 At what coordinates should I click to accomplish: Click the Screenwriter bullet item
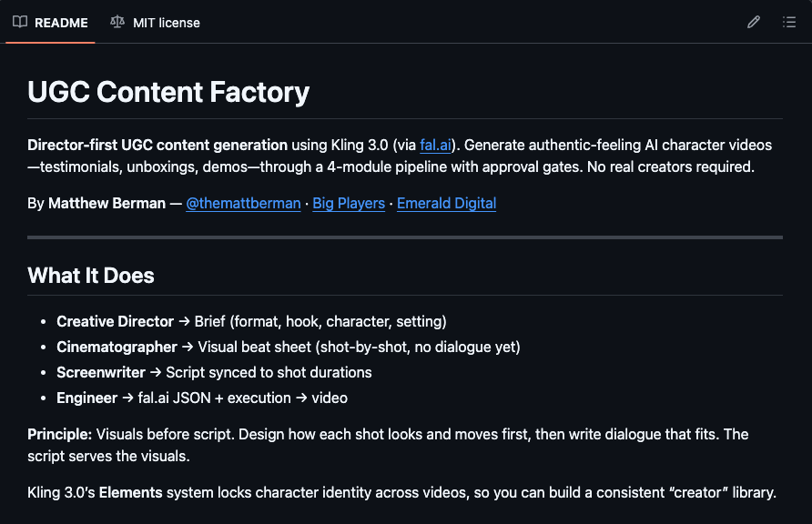101,372
